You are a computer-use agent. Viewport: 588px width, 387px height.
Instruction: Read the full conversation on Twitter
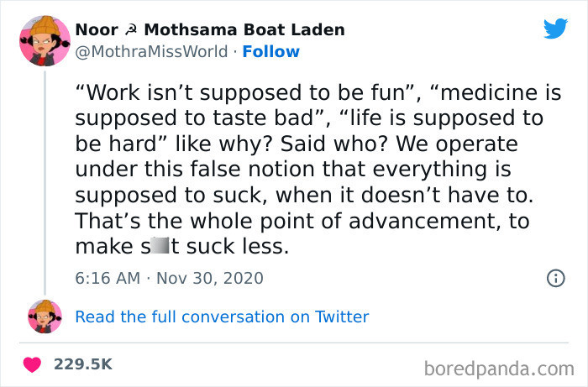click(x=222, y=316)
